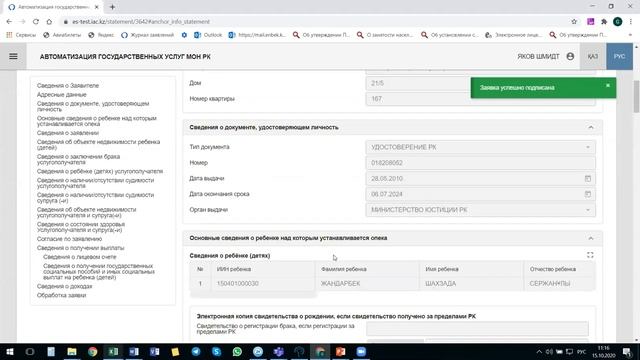640x360 pixels.
Task: Go to Сведения о заявлении section
Action: (x=68, y=133)
